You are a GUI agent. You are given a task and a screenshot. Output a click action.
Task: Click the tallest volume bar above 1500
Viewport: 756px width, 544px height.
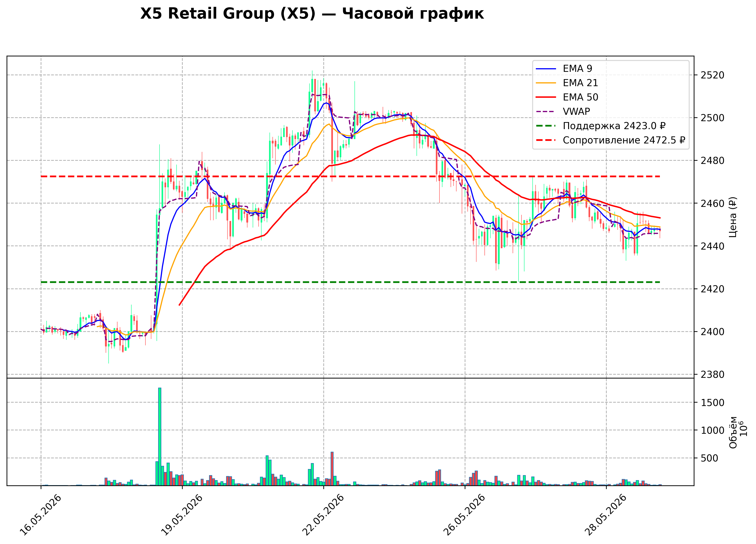[160, 437]
